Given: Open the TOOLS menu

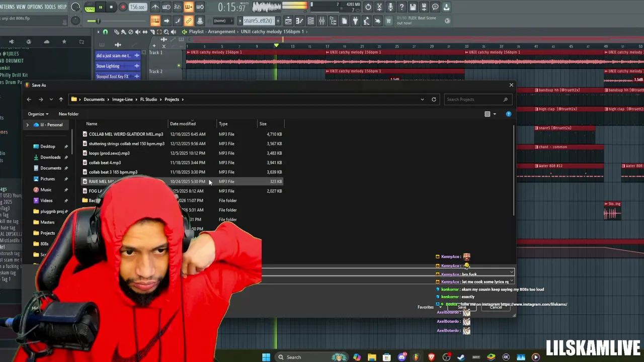Looking at the screenshot, I should pyautogui.click(x=50, y=7).
